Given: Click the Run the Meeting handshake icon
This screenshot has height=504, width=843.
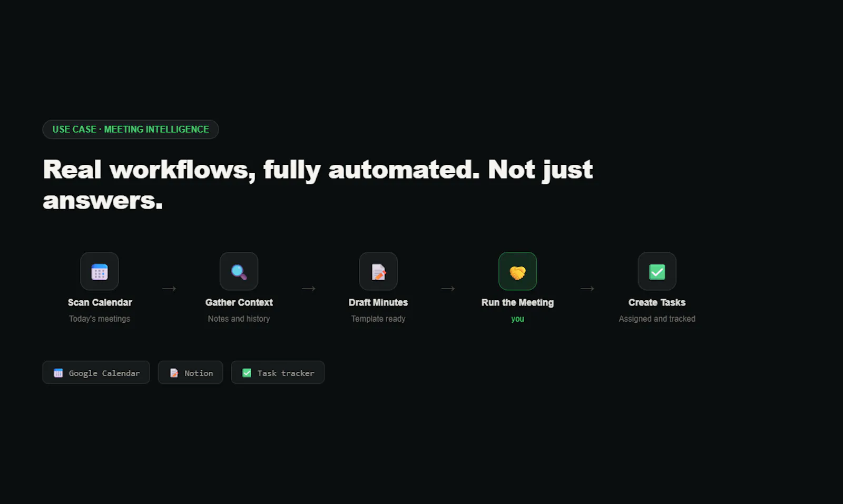Looking at the screenshot, I should (517, 272).
